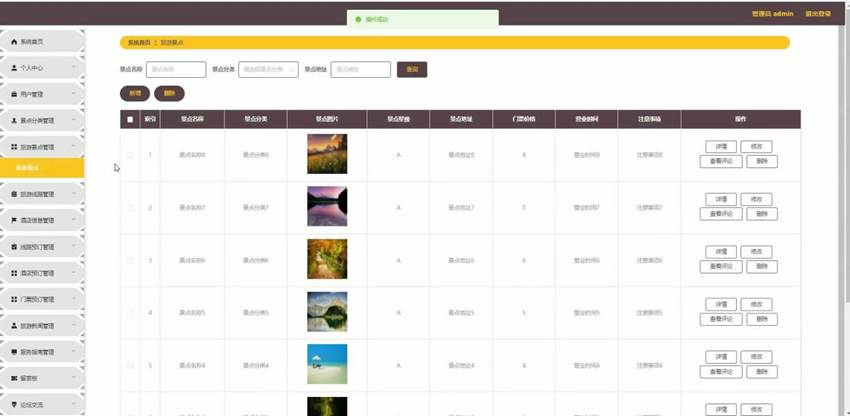This screenshot has height=416, width=850.
Task: Click the home icon beside 系统首页
Action: (x=14, y=42)
